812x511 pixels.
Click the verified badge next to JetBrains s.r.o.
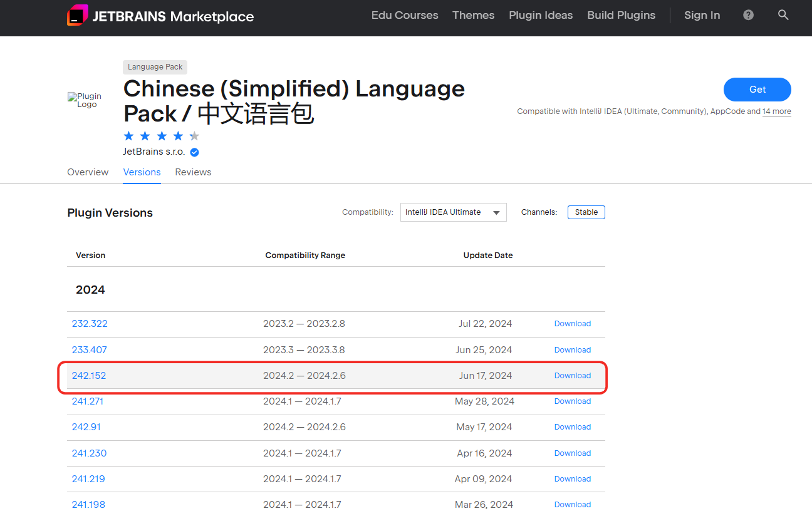coord(194,152)
